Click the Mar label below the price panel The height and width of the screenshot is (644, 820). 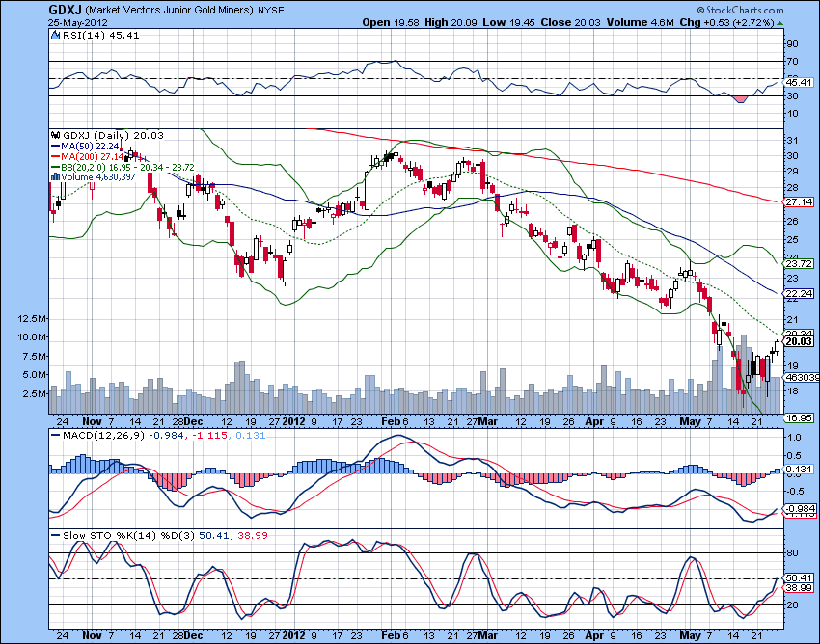(x=487, y=421)
